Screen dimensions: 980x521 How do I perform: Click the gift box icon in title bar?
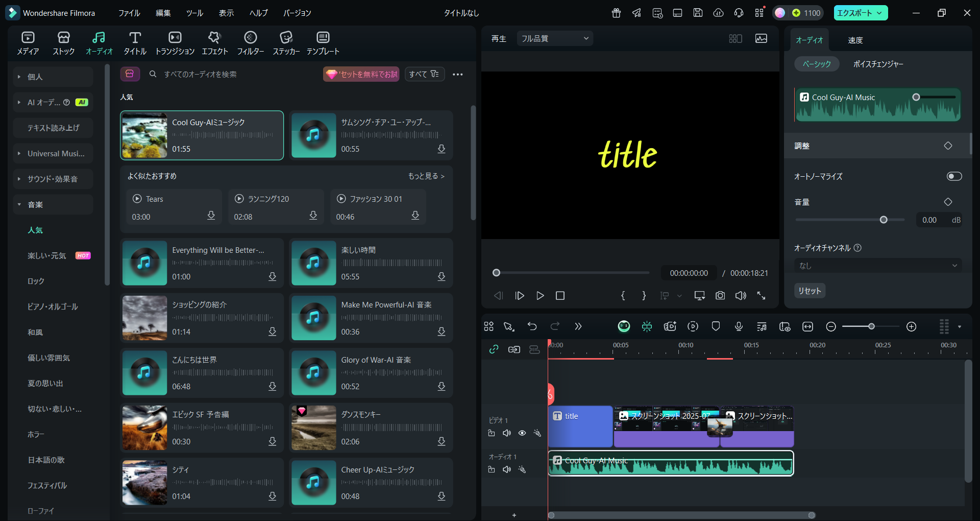pos(616,13)
